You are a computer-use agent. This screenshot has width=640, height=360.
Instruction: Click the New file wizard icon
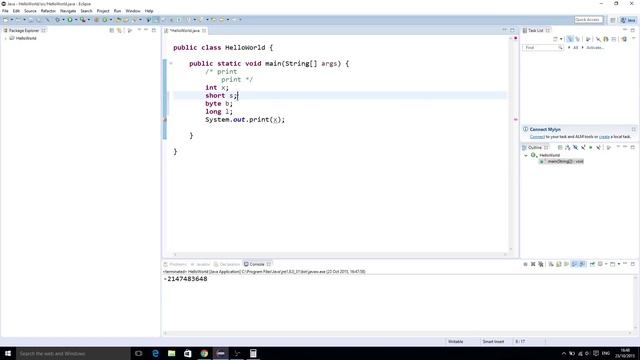[x=6, y=20]
